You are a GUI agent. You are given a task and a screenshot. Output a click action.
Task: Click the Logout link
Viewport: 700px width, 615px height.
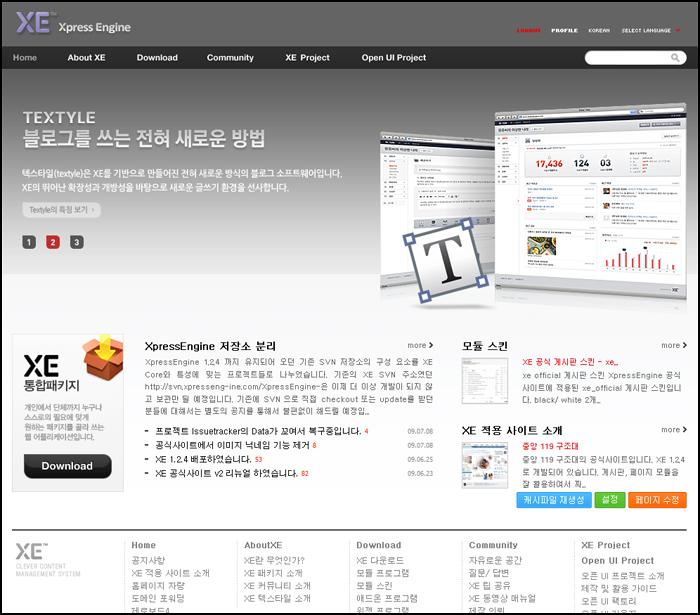[529, 30]
